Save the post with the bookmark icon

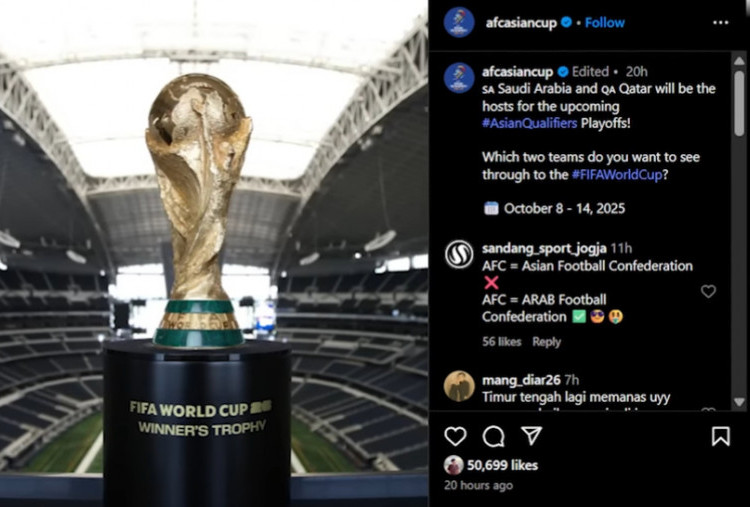[720, 436]
